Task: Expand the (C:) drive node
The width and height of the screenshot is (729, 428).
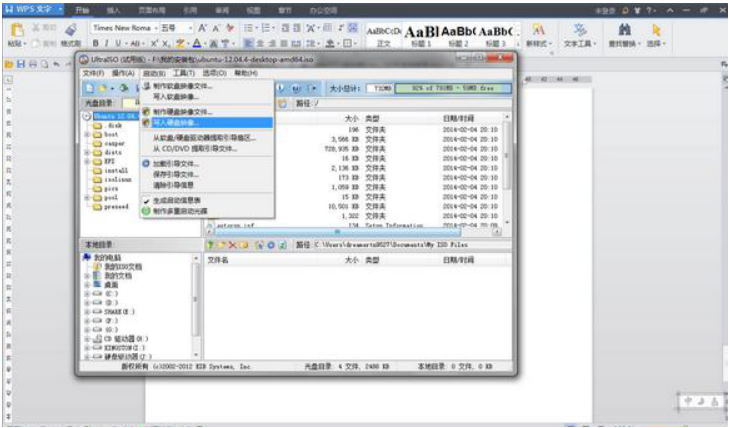Action: 86,294
